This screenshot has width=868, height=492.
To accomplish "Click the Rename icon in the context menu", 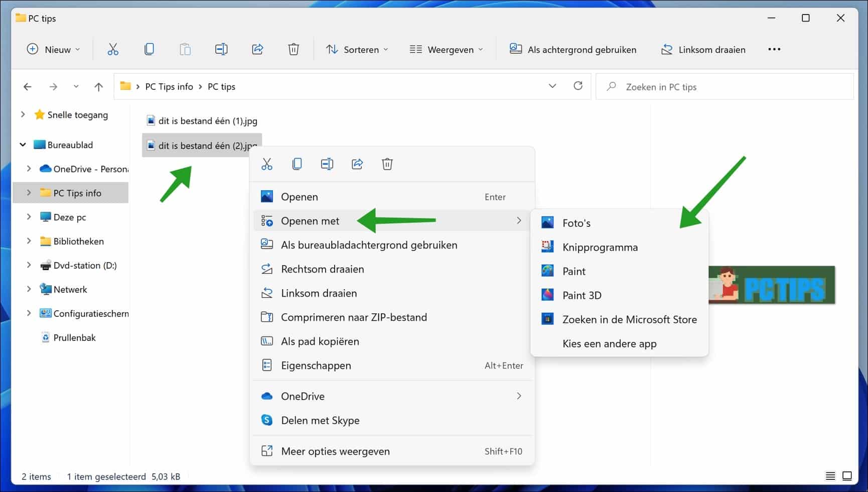I will (x=327, y=164).
